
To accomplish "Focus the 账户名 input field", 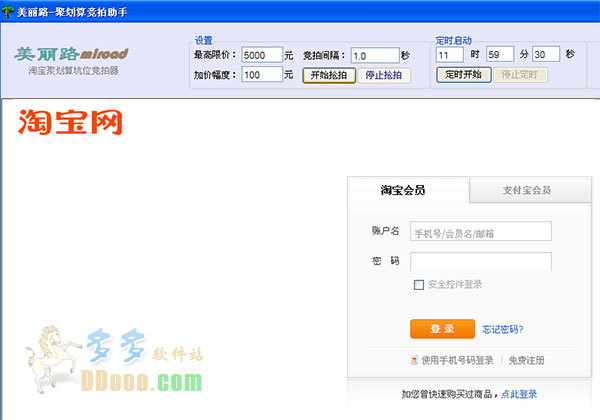I will [x=481, y=231].
